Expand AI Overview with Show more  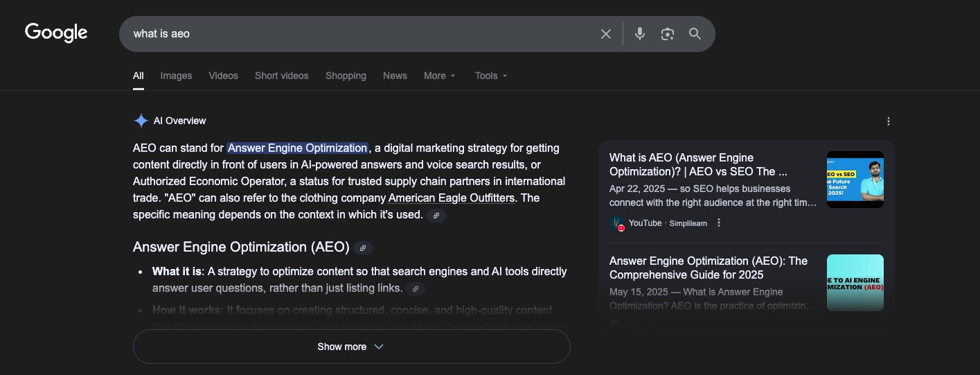(x=351, y=347)
